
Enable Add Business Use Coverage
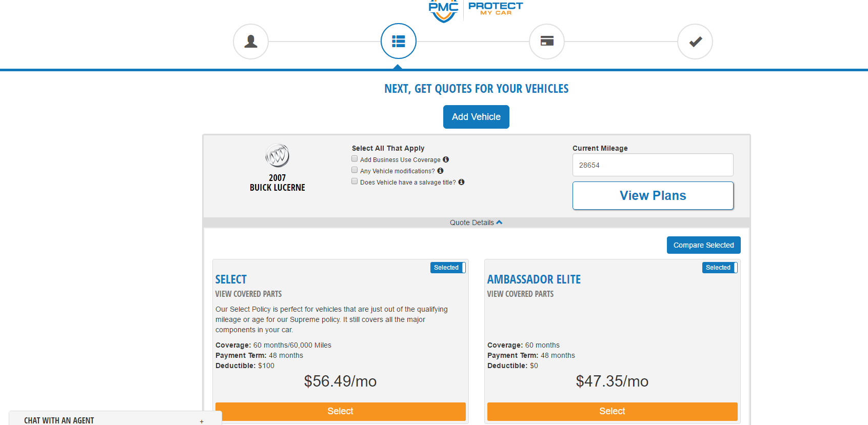(x=354, y=158)
